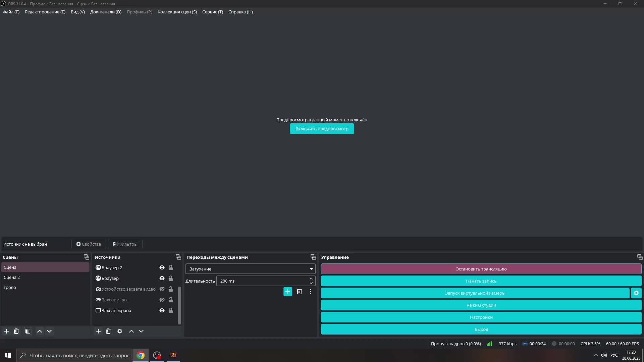Image resolution: width=644 pixels, height=362 pixels.
Task: Remove transition with trash icon
Action: [299, 292]
